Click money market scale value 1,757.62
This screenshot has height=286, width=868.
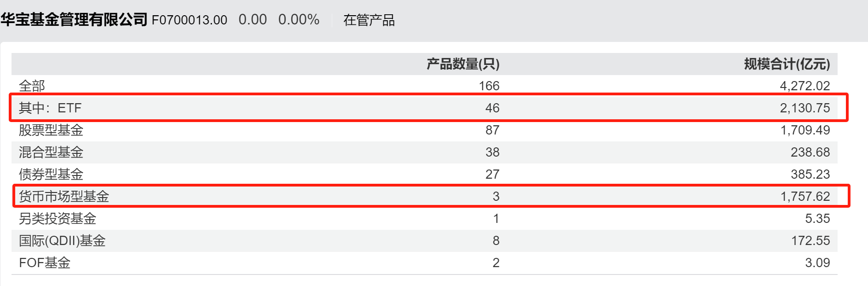[805, 197]
